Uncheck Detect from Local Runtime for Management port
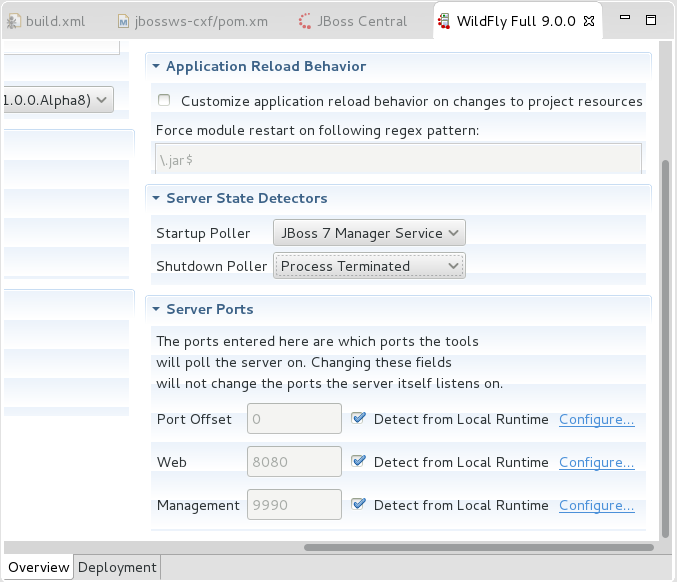The width and height of the screenshot is (677, 582). (x=359, y=505)
